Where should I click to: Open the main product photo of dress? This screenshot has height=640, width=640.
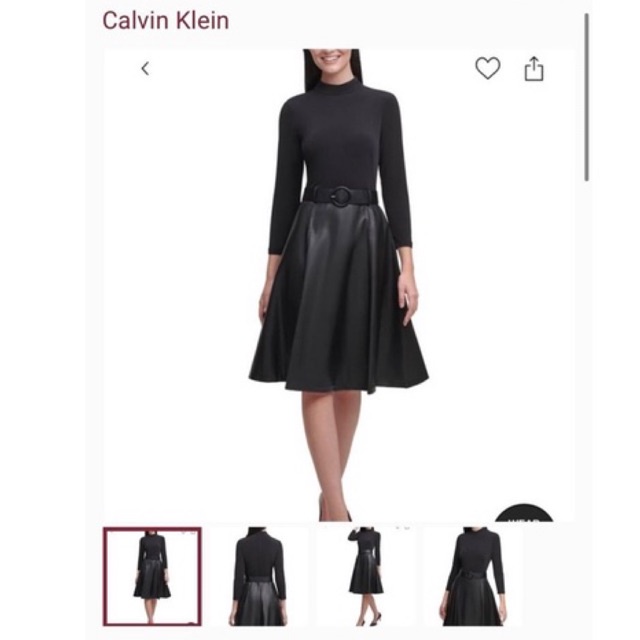pos(339,285)
